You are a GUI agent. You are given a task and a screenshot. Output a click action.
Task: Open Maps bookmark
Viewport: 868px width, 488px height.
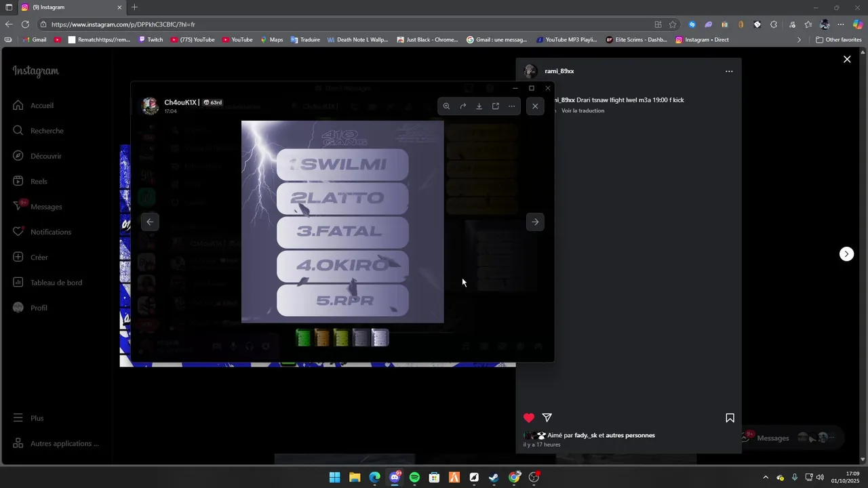click(271, 40)
